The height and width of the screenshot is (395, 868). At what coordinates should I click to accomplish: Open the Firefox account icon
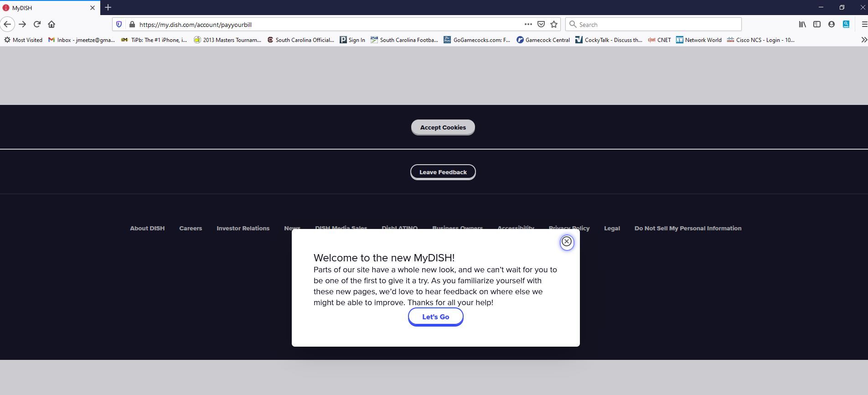coord(832,24)
